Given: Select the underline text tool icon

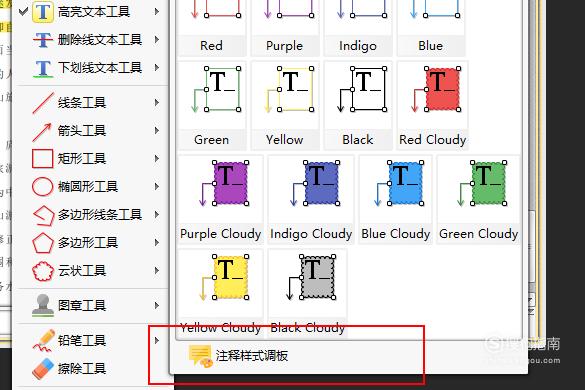Looking at the screenshot, I should (43, 68).
